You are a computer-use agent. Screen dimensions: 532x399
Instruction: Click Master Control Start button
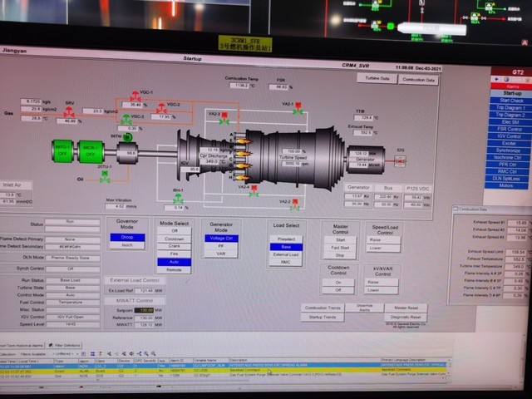point(340,240)
